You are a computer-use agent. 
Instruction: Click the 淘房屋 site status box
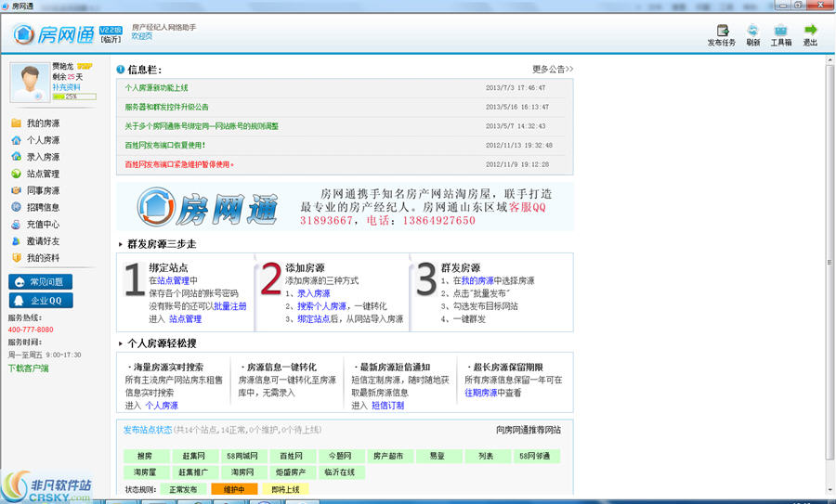coord(145,472)
